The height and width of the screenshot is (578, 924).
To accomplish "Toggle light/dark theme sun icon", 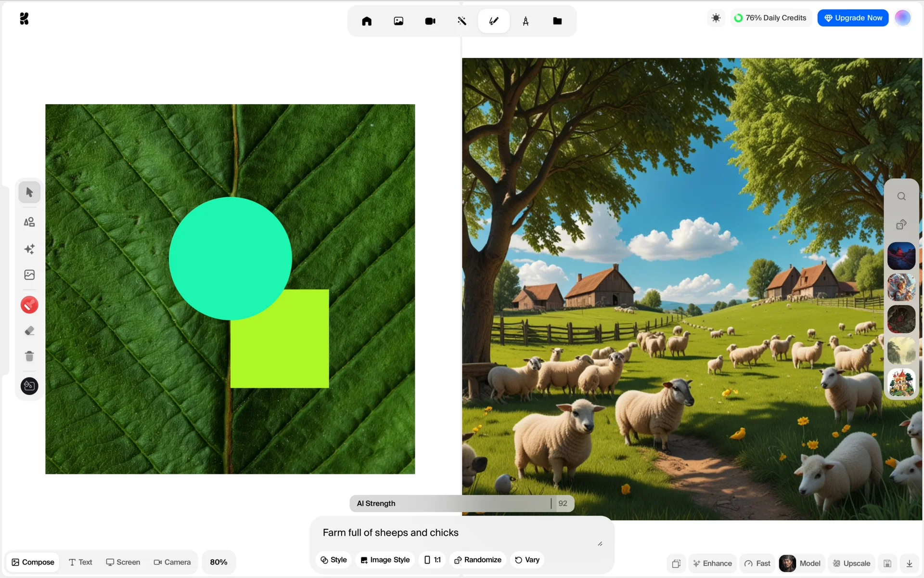I will coord(716,18).
